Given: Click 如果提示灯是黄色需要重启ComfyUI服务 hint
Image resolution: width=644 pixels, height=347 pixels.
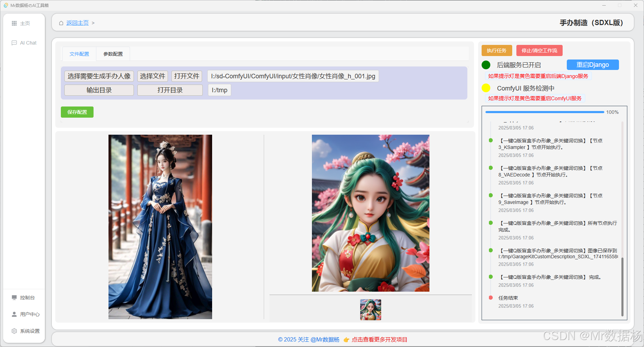Looking at the screenshot, I should pos(535,98).
